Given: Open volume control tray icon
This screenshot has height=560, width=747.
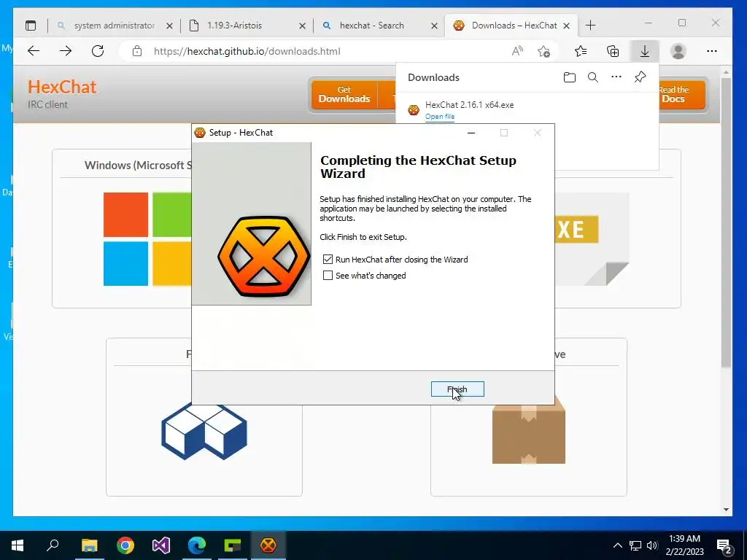Looking at the screenshot, I should click(652, 545).
